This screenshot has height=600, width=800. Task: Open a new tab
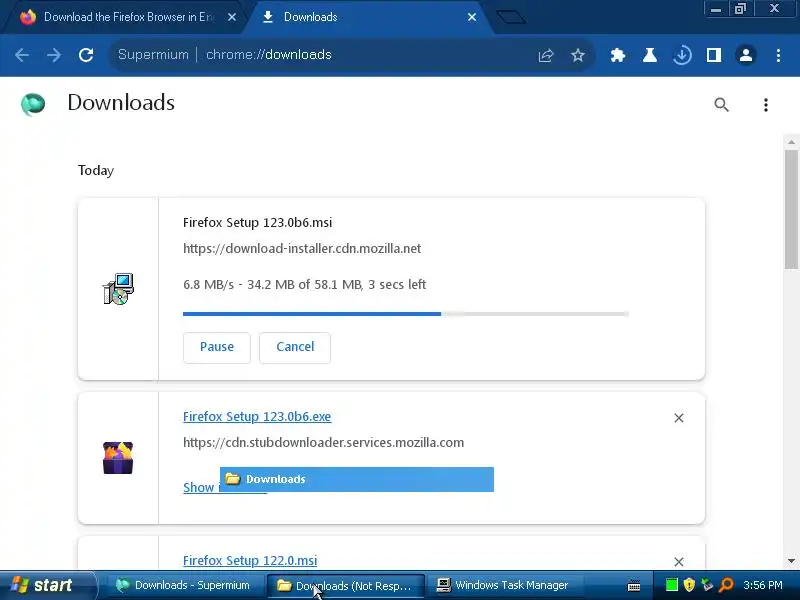click(x=511, y=17)
